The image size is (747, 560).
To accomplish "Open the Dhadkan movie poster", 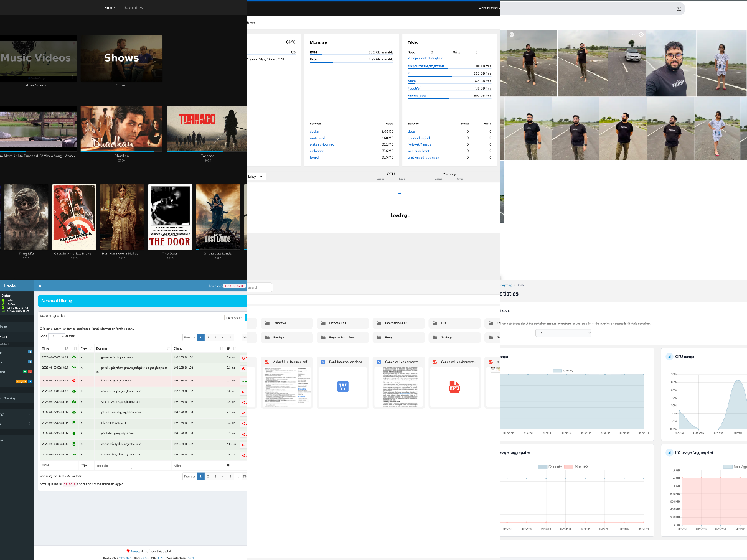I will click(x=121, y=129).
